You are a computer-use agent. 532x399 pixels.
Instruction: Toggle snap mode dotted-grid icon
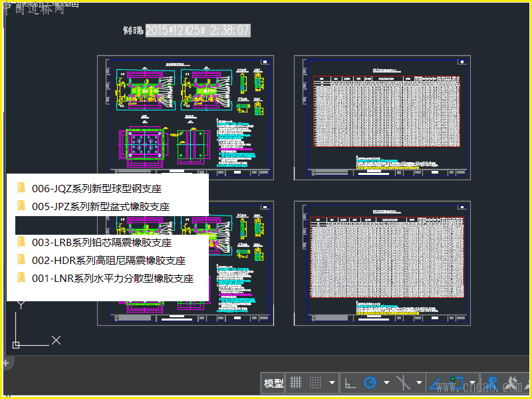316,382
